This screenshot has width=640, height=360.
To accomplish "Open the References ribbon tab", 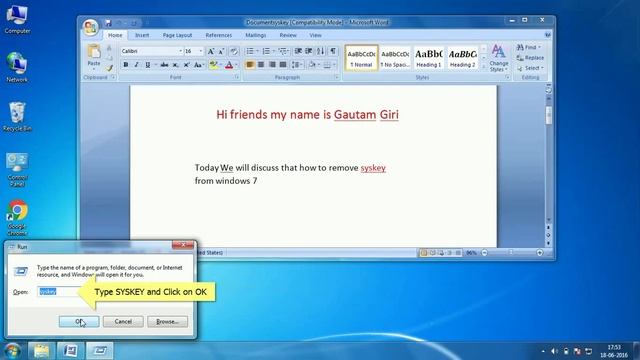I will point(218,36).
